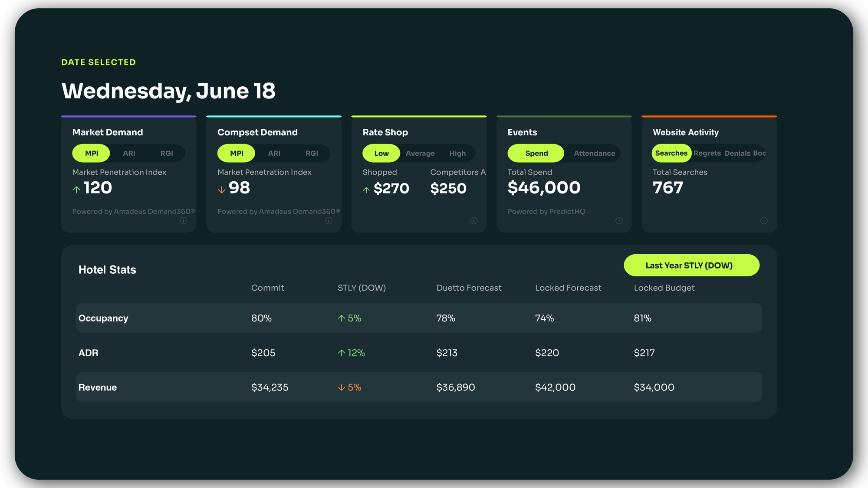Viewport: 868px width, 488px height.
Task: Click the Total Spend label
Action: (530, 172)
